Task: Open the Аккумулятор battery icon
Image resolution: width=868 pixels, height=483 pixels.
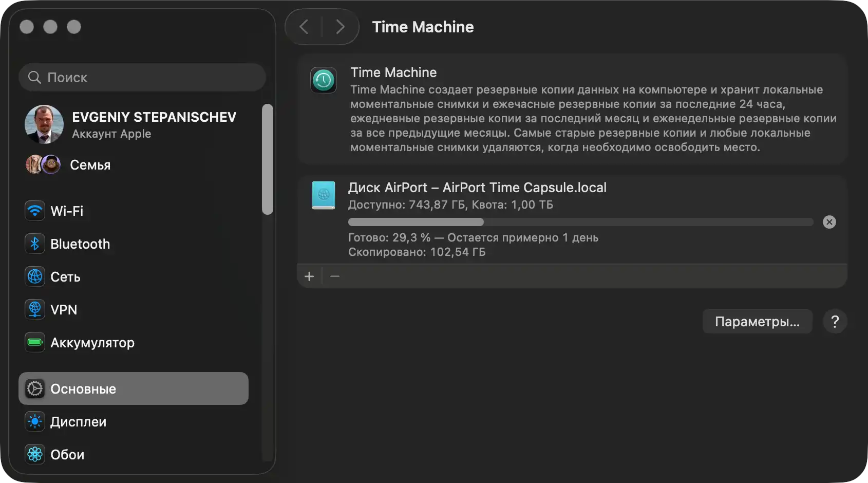Action: [x=35, y=342]
